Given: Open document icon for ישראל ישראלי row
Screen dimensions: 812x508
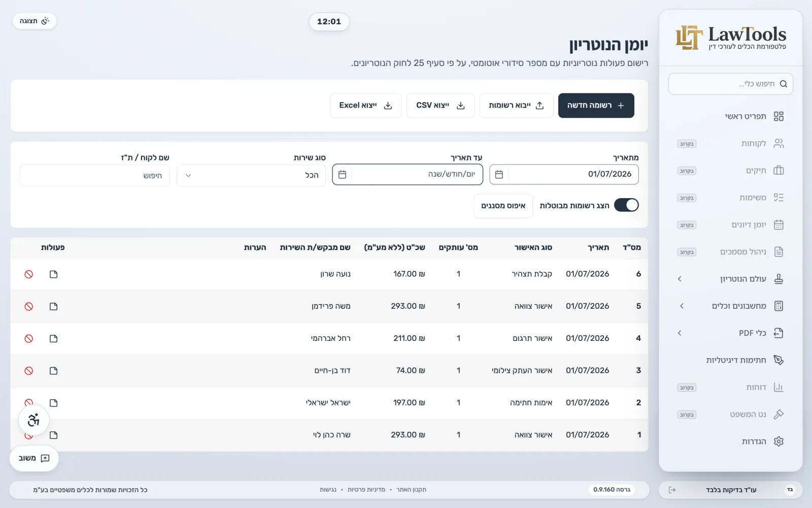Looking at the screenshot, I should coord(53,403).
